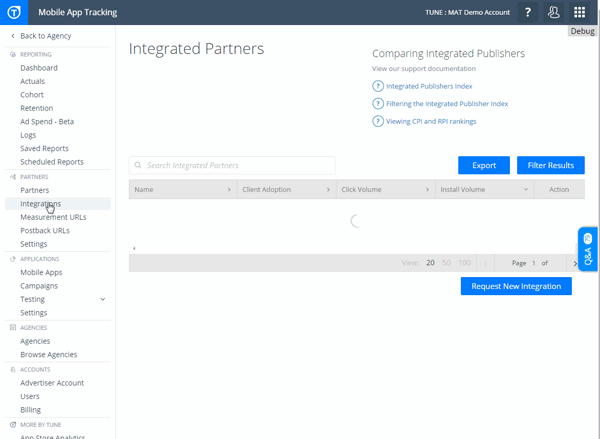Image resolution: width=600 pixels, height=439 pixels.
Task: Click the TUNE logo icon
Action: tap(14, 13)
